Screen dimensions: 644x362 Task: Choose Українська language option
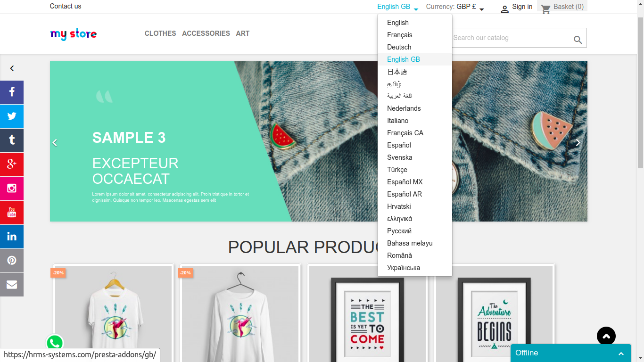pyautogui.click(x=415, y=268)
